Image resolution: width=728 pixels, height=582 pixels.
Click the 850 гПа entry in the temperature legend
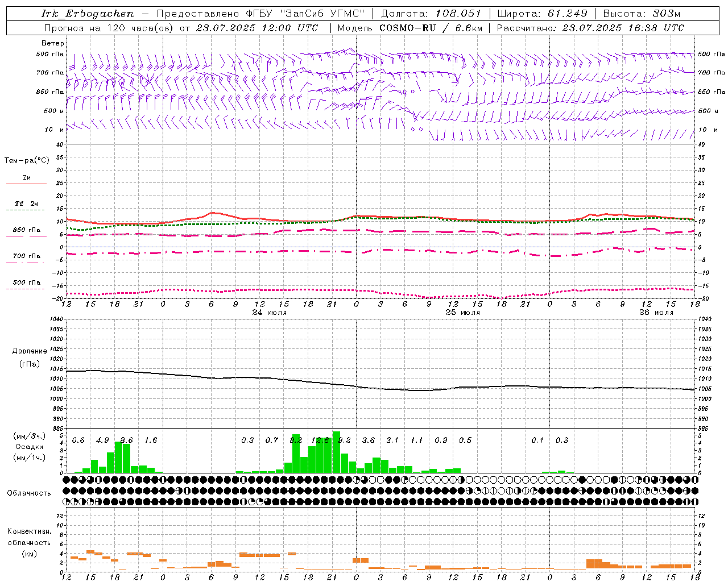coord(26,230)
